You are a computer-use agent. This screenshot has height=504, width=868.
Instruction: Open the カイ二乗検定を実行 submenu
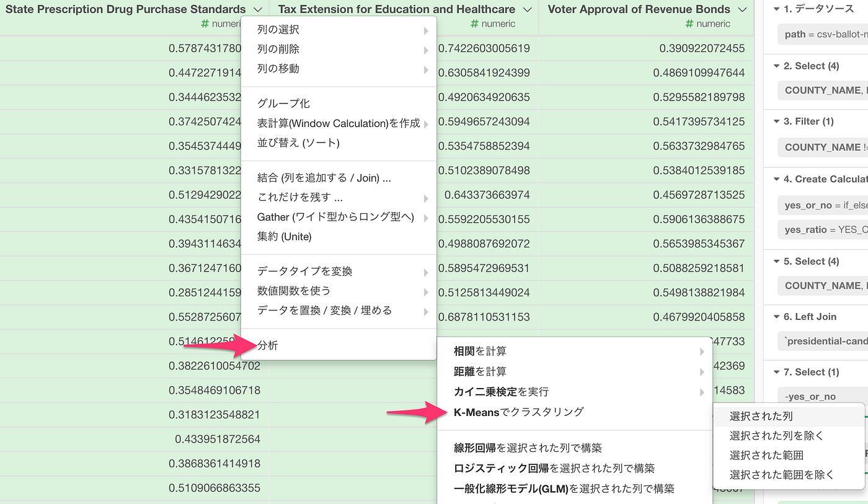[502, 392]
